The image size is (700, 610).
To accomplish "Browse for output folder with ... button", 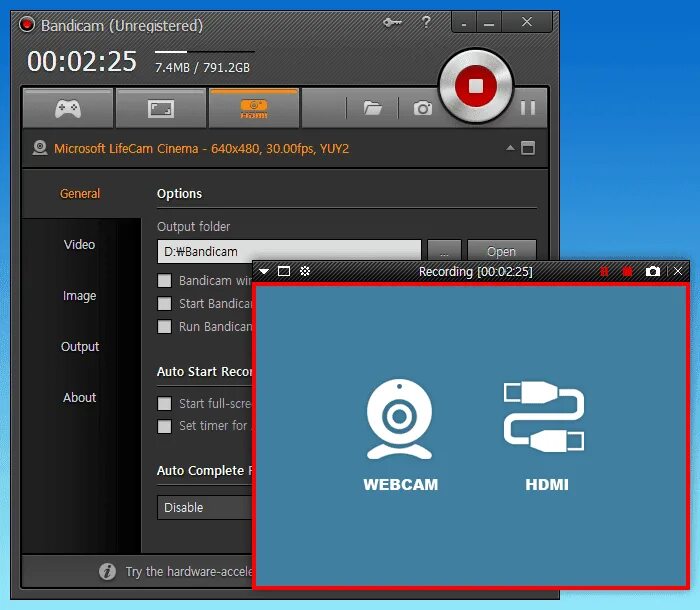I will [444, 251].
